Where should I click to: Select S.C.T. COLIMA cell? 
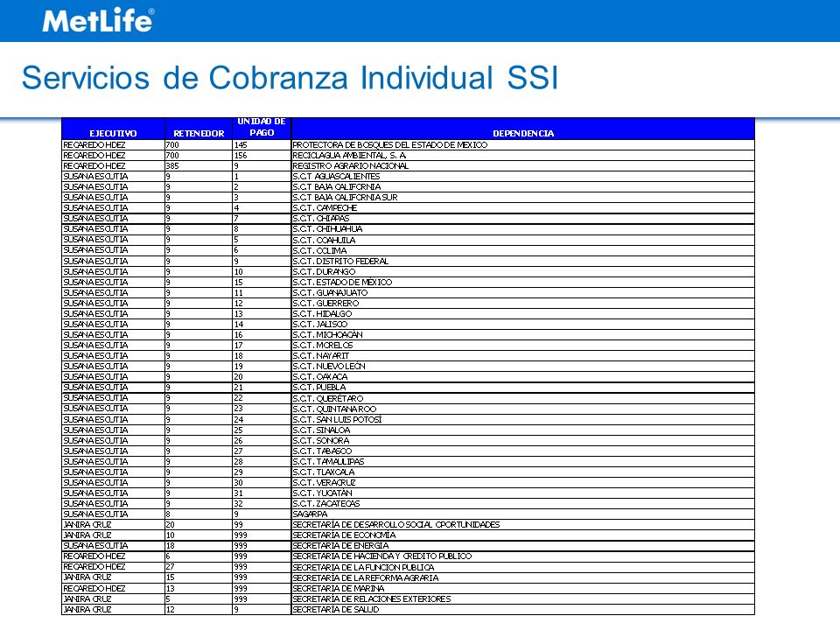pos(523,250)
